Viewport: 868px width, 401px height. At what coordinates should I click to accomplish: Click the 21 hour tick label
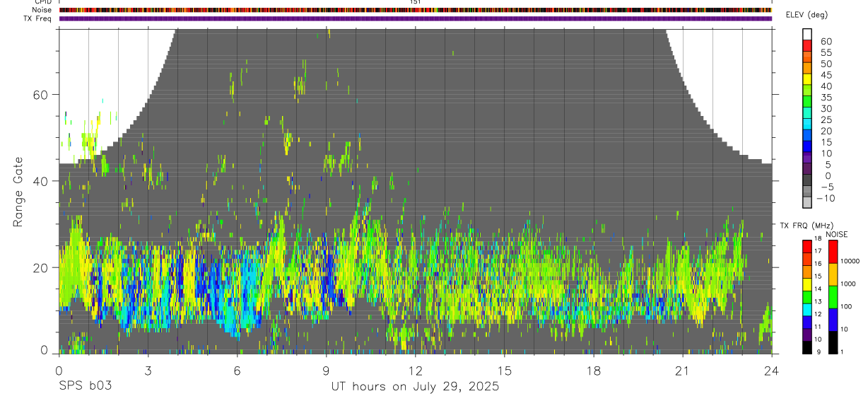click(x=683, y=371)
